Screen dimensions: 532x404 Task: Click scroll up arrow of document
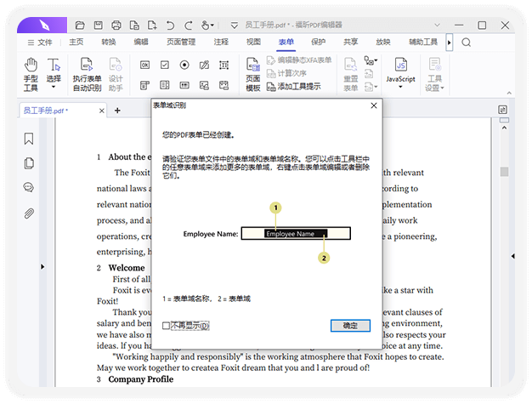(x=504, y=128)
